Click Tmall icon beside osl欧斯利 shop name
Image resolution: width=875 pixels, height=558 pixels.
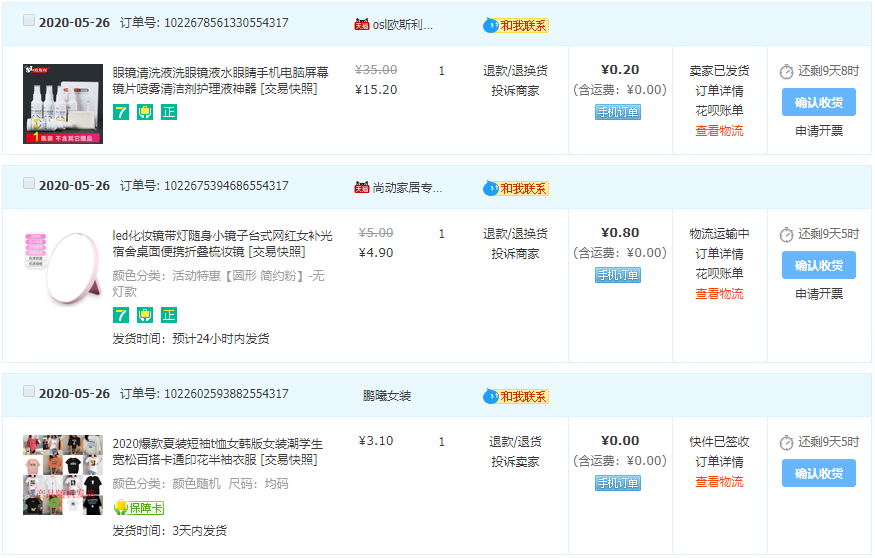pos(361,24)
